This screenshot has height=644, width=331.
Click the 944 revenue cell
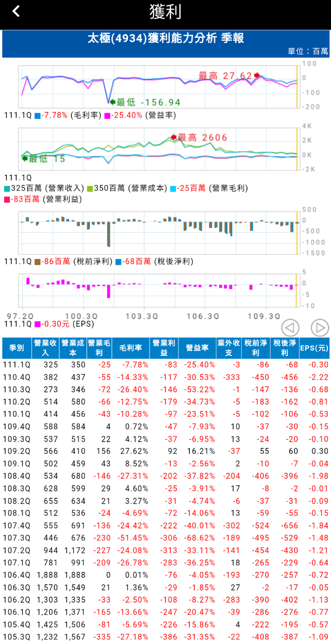(x=51, y=551)
